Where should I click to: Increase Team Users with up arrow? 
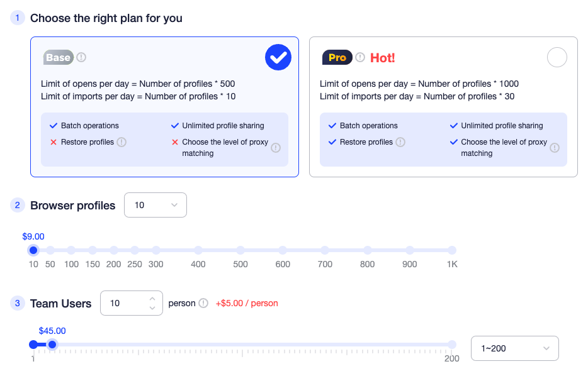(152, 299)
